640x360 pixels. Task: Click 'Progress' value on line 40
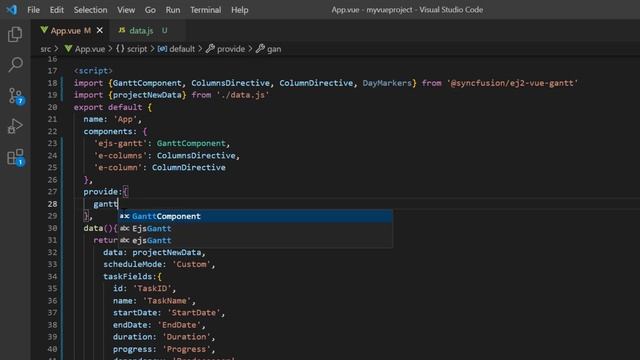[x=186, y=349]
